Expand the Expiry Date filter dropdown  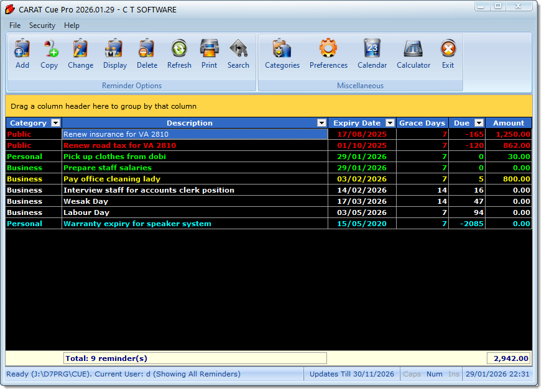point(390,123)
